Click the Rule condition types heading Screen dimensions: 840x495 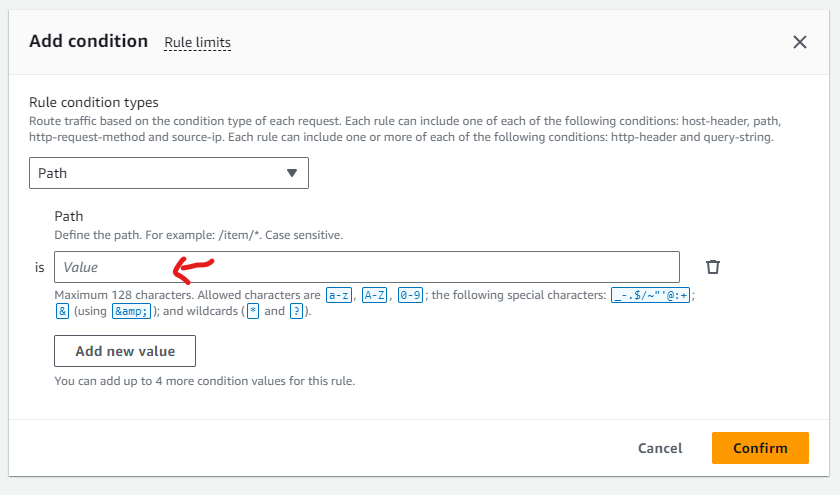[x=94, y=102]
